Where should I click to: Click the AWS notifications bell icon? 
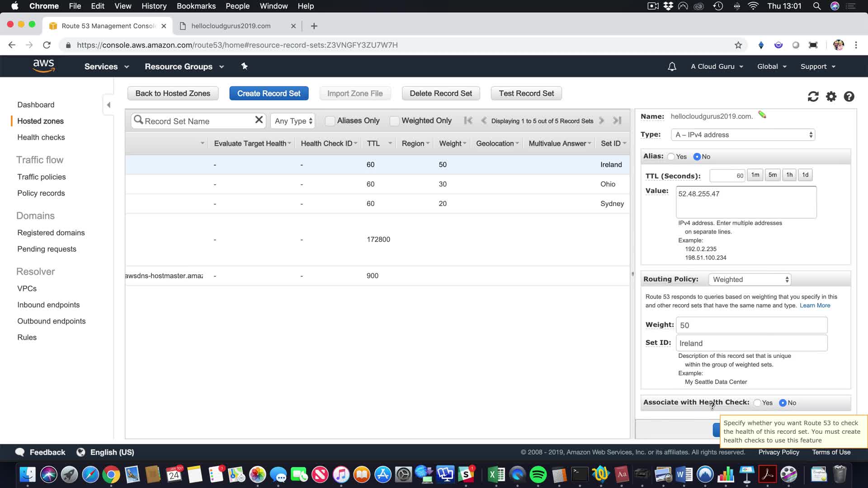672,66
